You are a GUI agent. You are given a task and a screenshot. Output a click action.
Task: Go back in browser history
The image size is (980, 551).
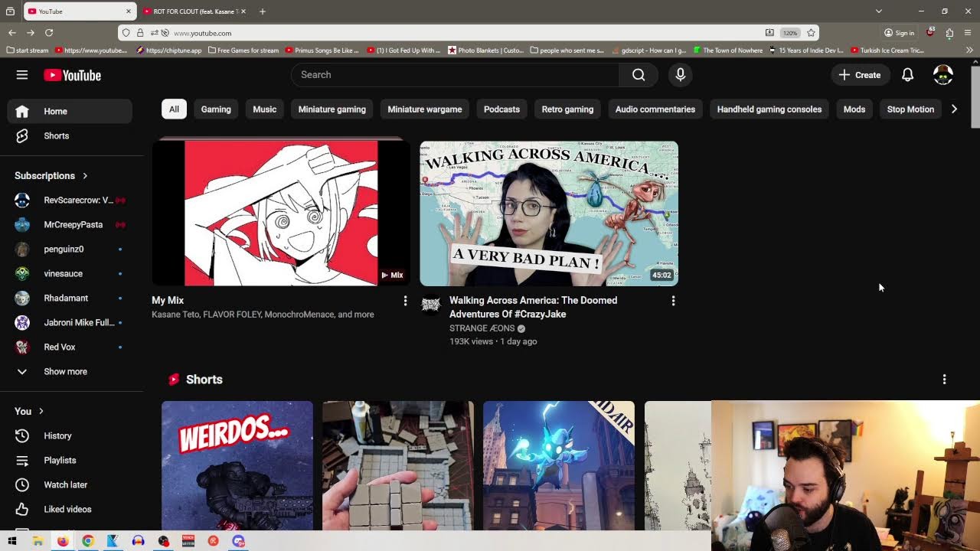[12, 33]
